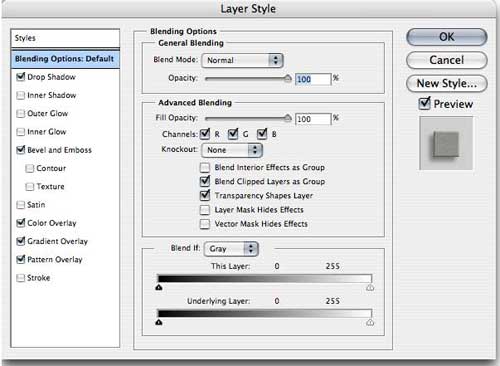The height and width of the screenshot is (366, 500).
Task: Open the Satin settings label
Action: click(36, 205)
